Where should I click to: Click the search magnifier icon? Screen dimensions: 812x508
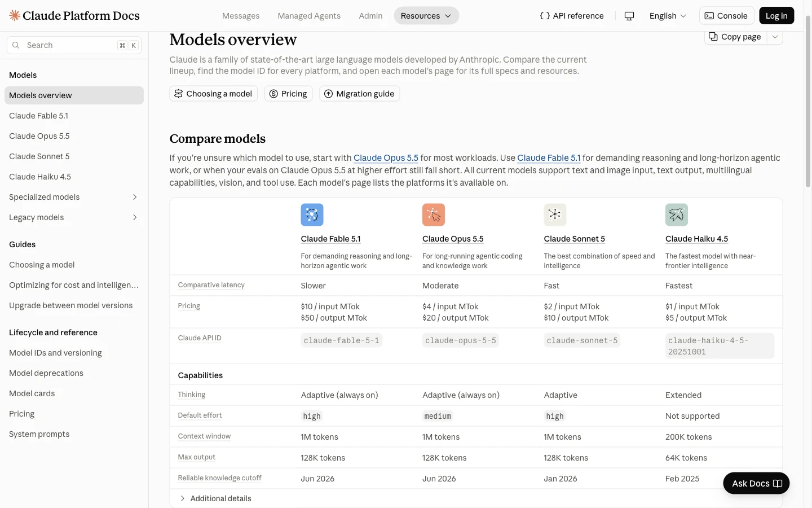(16, 45)
